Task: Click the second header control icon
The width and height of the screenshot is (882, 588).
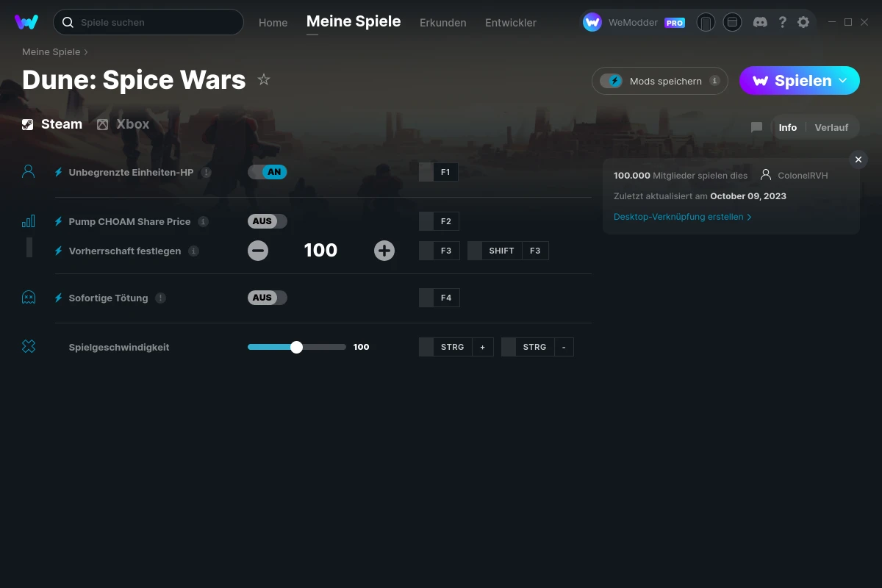Action: point(732,22)
